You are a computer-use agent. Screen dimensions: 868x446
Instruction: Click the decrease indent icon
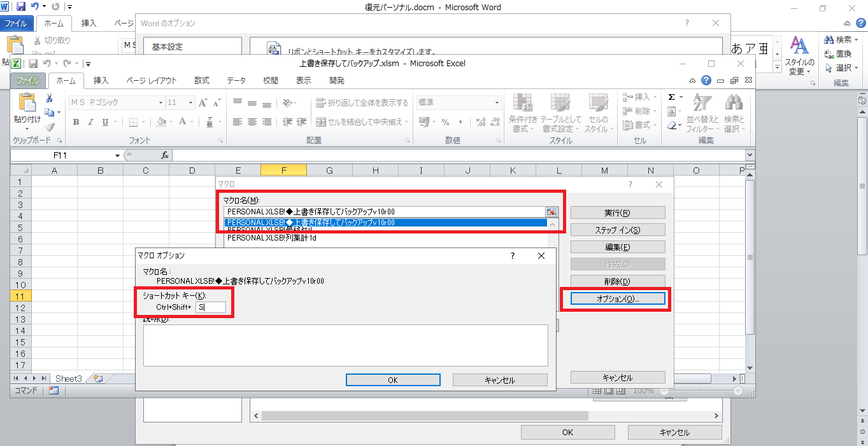point(287,122)
